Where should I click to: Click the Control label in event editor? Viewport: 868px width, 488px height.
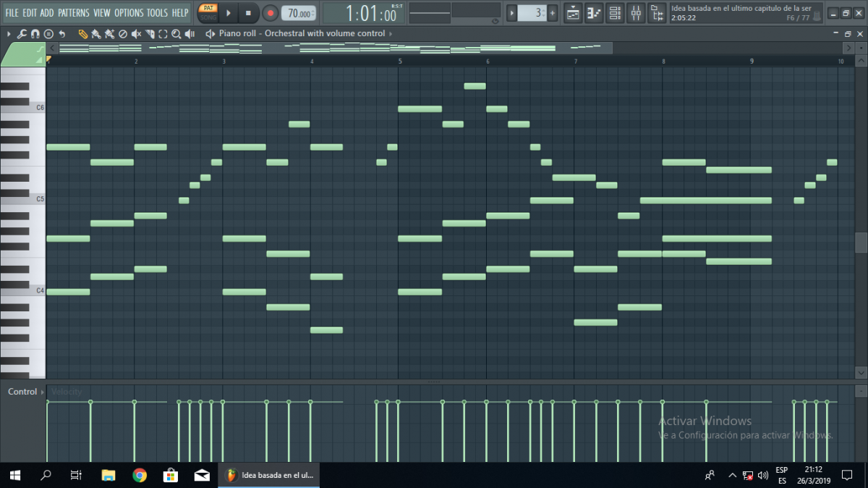pos(22,392)
